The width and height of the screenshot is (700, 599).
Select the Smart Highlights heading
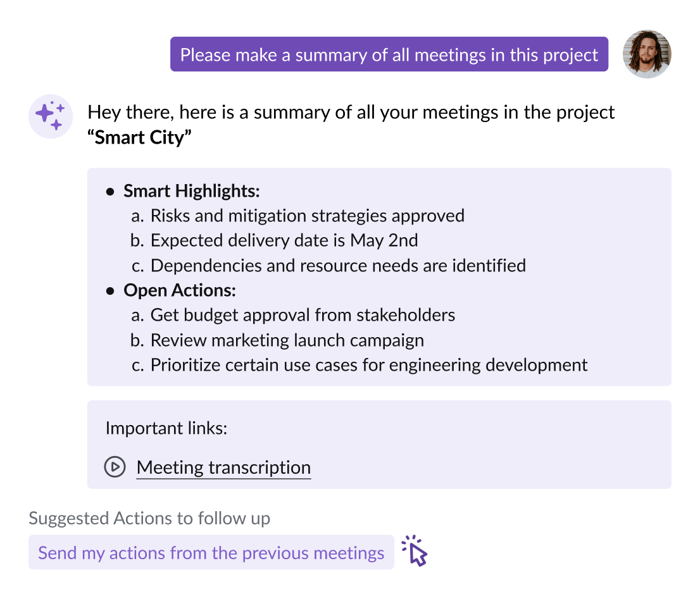[191, 191]
